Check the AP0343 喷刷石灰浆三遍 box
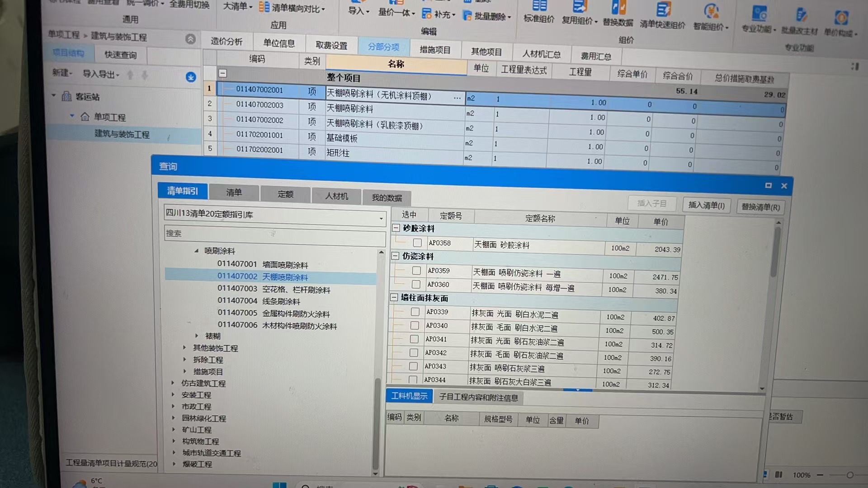Image resolution: width=868 pixels, height=488 pixels. [x=413, y=366]
